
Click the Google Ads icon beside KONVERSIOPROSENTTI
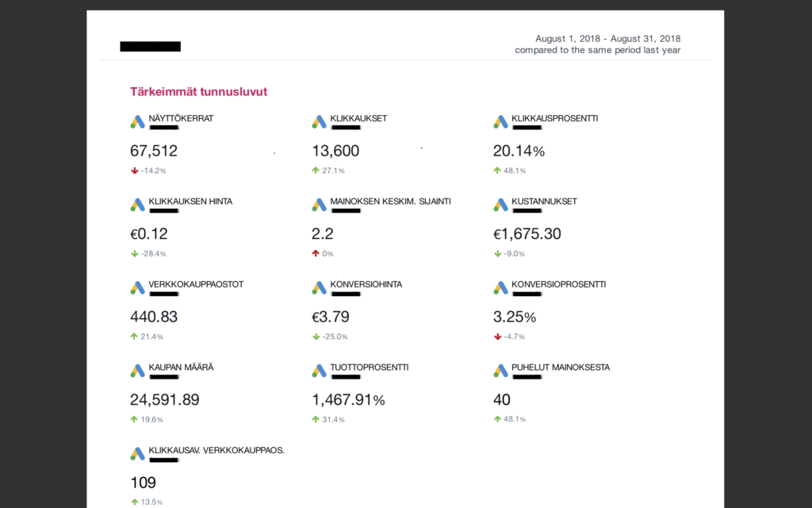pos(500,287)
